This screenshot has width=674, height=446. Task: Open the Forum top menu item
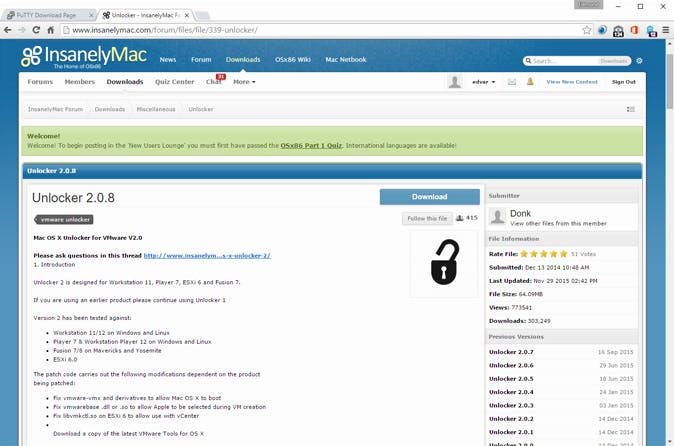pyautogui.click(x=201, y=60)
